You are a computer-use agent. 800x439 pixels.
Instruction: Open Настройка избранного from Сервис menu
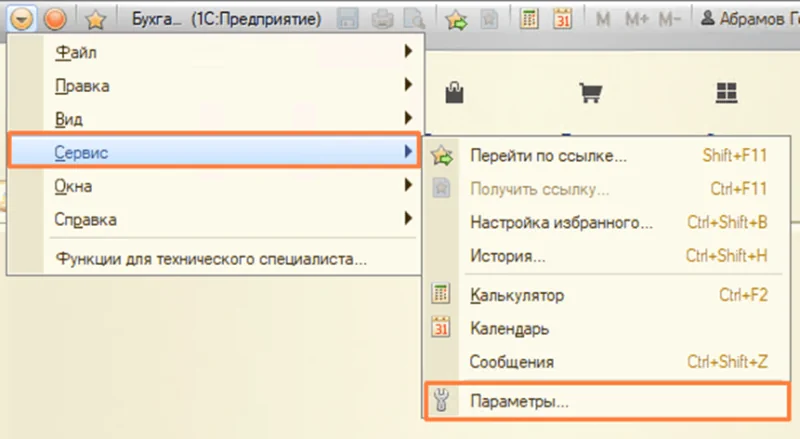click(x=561, y=222)
